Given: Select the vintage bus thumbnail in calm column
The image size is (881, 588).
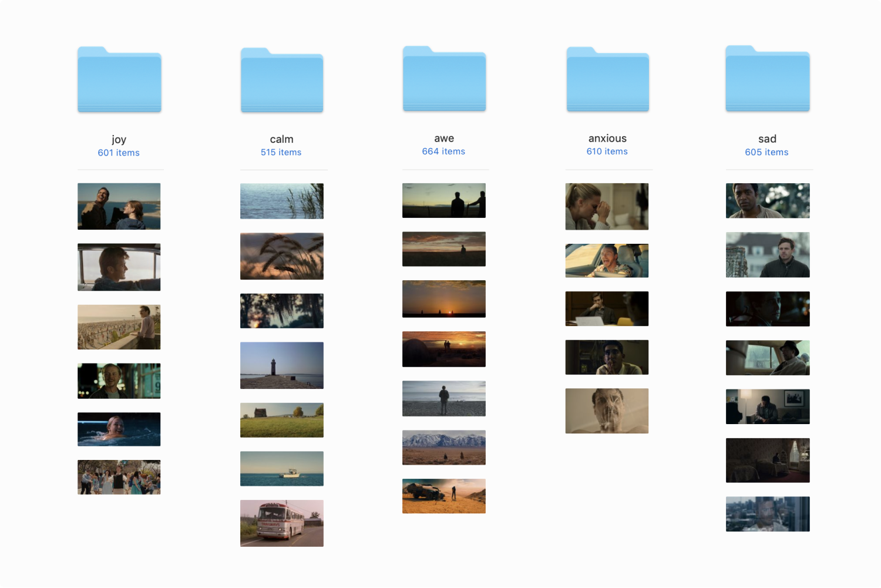Looking at the screenshot, I should click(x=282, y=523).
